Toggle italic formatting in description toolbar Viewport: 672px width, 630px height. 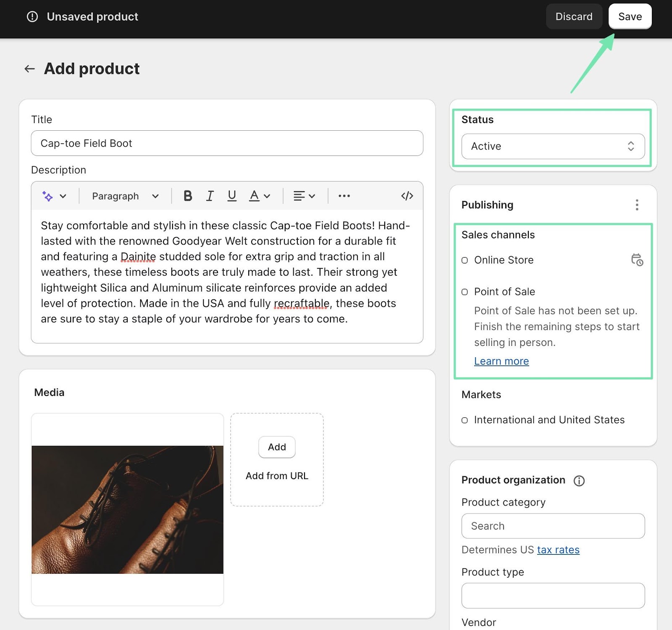pyautogui.click(x=210, y=196)
